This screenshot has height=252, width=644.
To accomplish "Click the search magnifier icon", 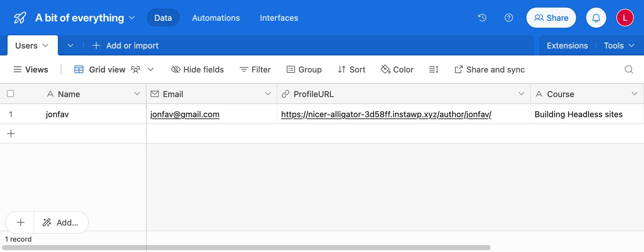I will [x=629, y=69].
